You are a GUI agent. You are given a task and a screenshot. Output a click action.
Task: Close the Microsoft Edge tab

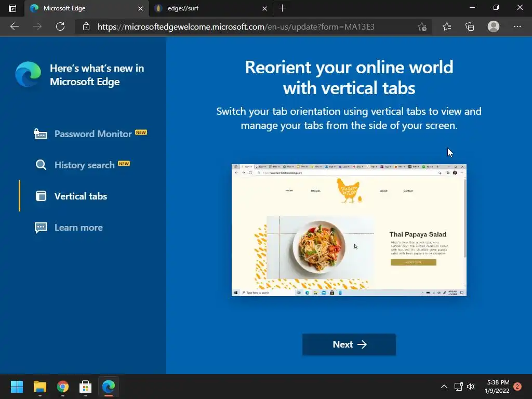click(x=140, y=8)
